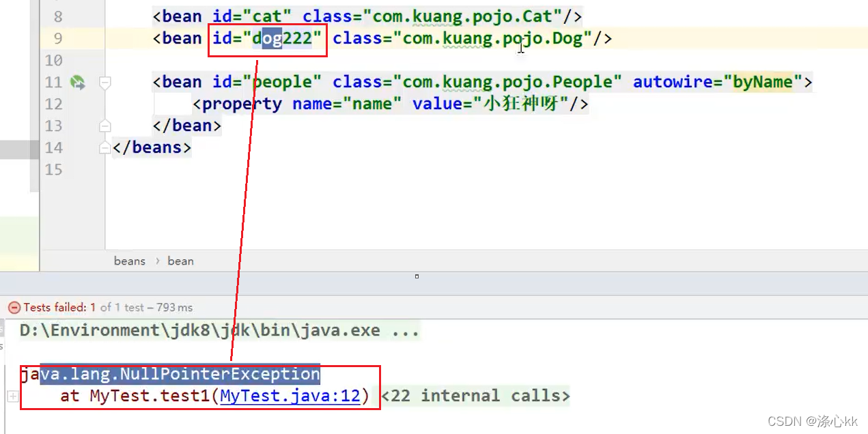The height and width of the screenshot is (434, 868).
Task: Click the red Tests failed status icon
Action: point(14,308)
